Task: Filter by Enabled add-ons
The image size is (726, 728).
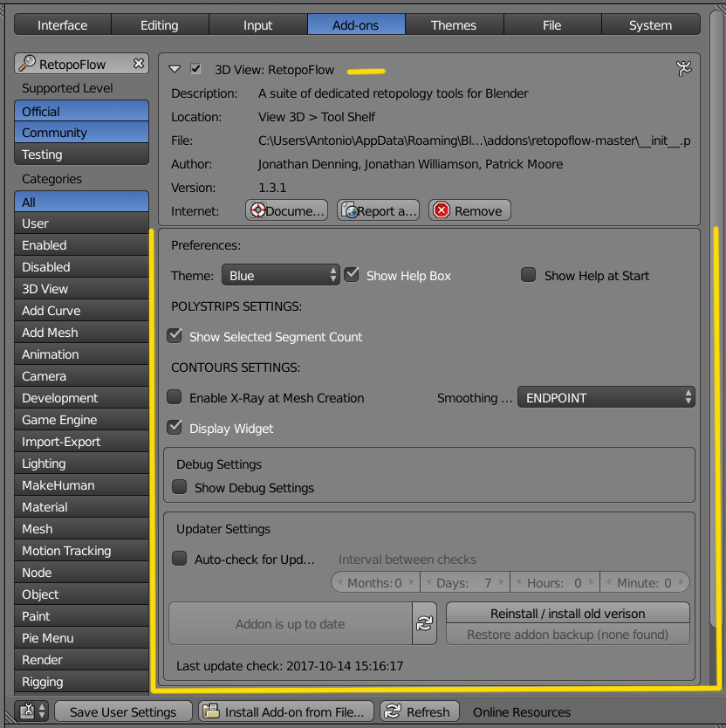Action: [81, 245]
